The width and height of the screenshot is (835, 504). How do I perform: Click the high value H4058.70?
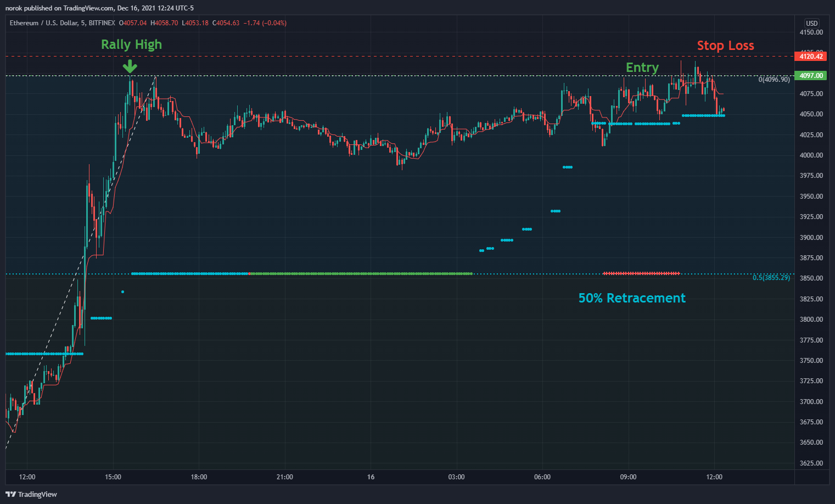point(164,23)
